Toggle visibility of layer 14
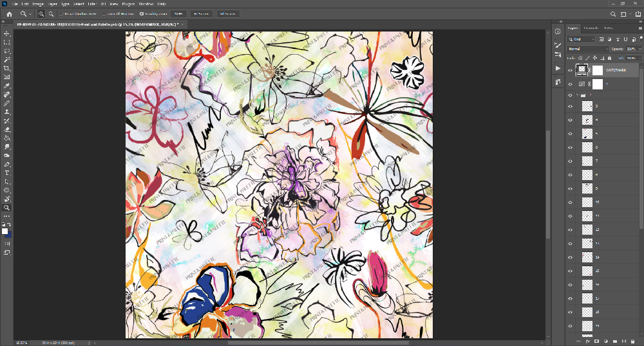 tap(570, 257)
